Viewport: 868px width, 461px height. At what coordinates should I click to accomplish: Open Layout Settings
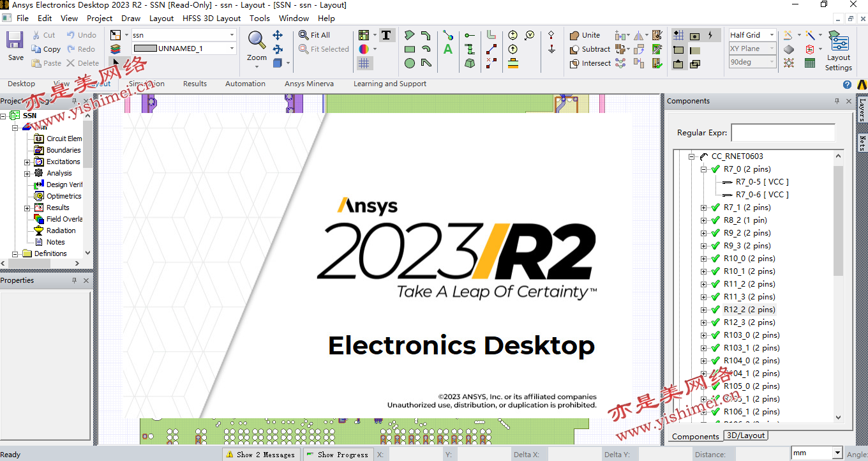[839, 50]
